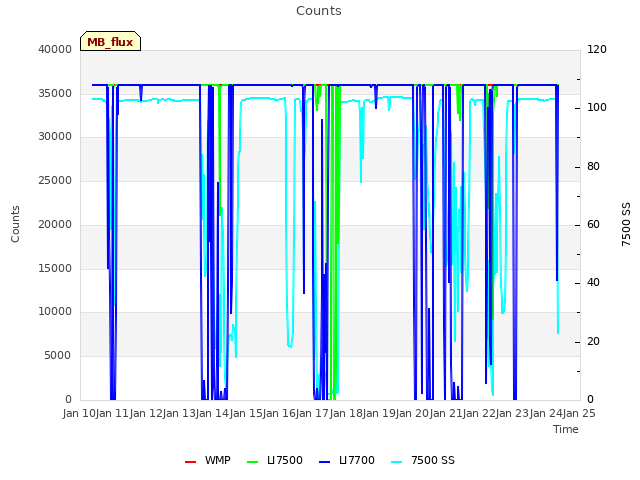
Task: Click the 30000 tick on left axis
Action: (x=55, y=136)
